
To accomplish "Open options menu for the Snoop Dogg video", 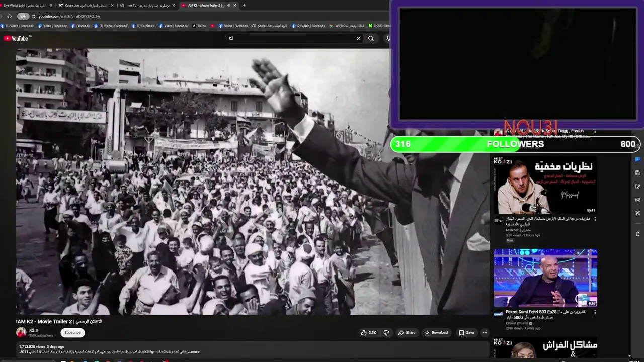I will point(595,131).
